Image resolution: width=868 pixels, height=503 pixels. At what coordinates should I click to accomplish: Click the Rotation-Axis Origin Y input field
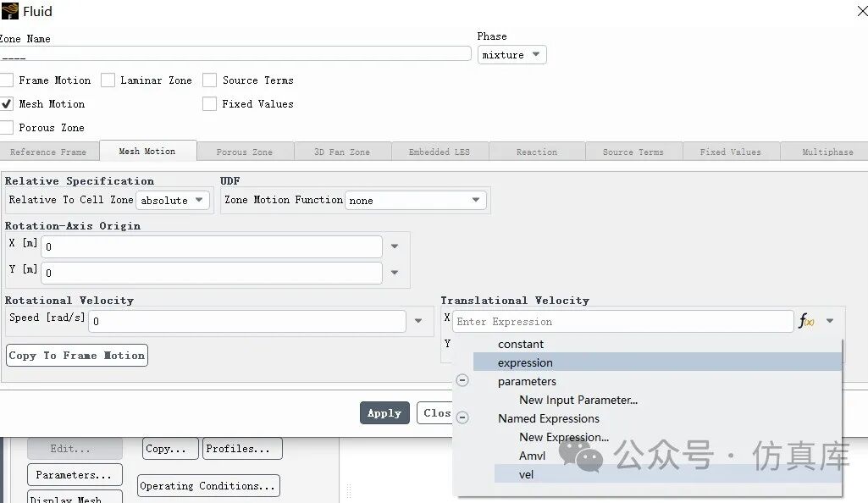pos(212,273)
